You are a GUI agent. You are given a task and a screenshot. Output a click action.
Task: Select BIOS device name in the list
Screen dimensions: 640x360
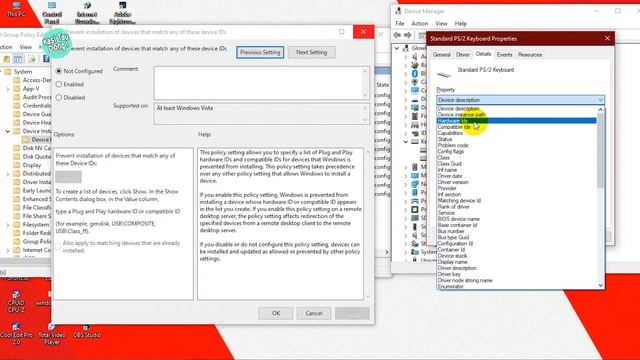(x=517, y=219)
